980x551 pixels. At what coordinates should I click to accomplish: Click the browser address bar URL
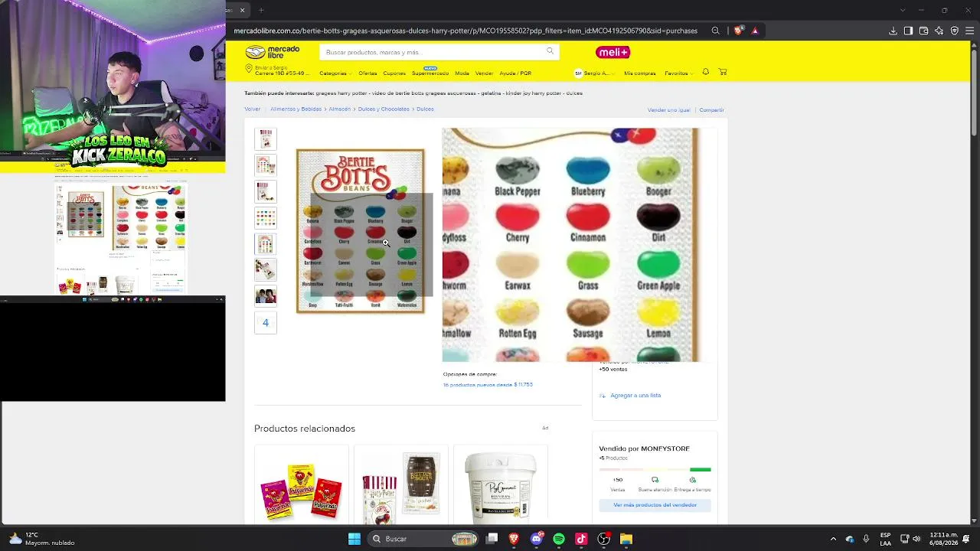point(465,31)
